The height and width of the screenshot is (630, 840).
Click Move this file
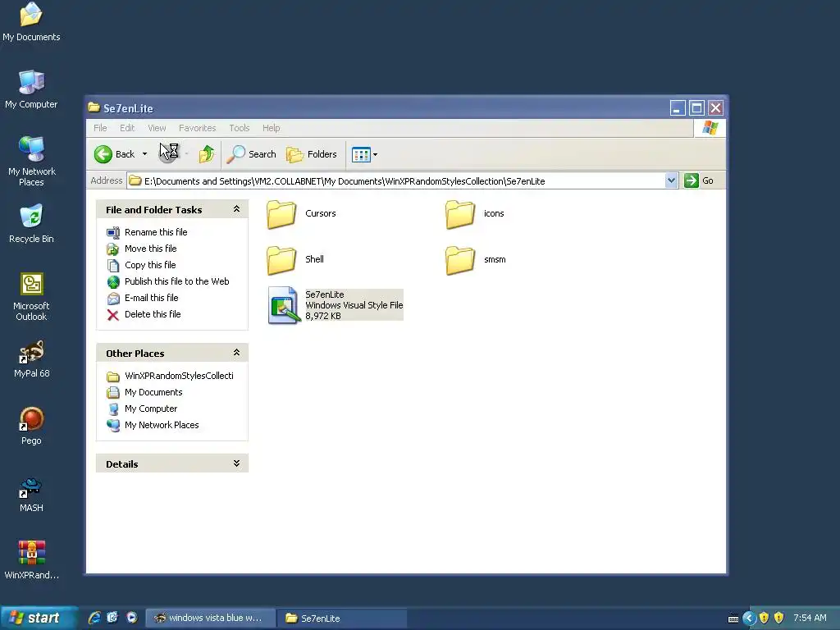tap(151, 249)
